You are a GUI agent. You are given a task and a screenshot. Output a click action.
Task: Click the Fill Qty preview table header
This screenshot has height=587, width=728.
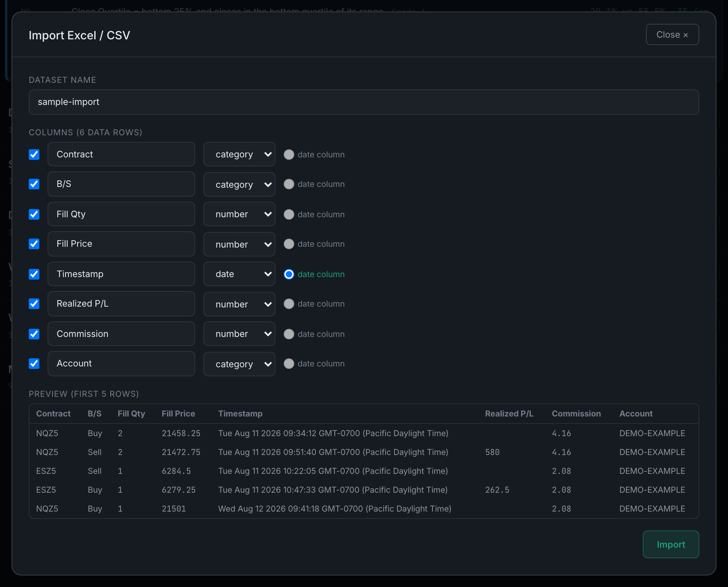pyautogui.click(x=131, y=414)
